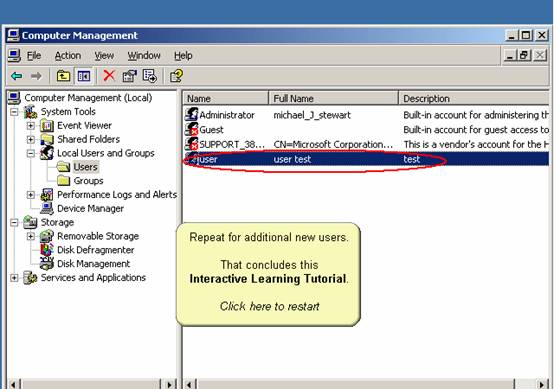Image resolution: width=554 pixels, height=389 pixels.
Task: Collapse the System Tools node
Action: (x=14, y=112)
